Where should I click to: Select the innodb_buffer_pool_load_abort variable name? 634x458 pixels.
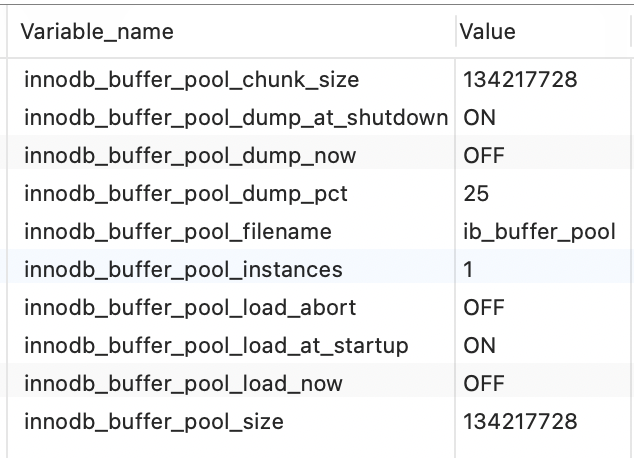[x=189, y=308]
